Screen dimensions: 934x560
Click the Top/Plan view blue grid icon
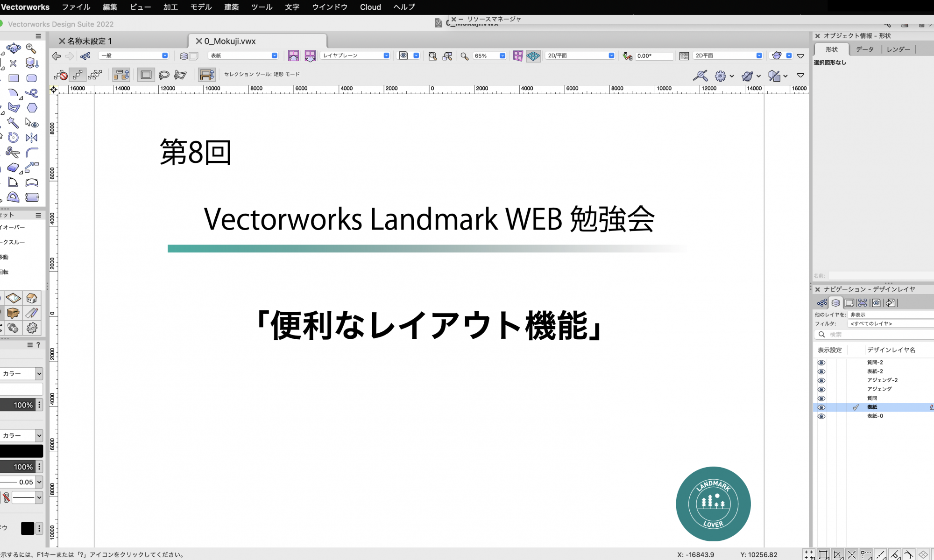coord(533,56)
